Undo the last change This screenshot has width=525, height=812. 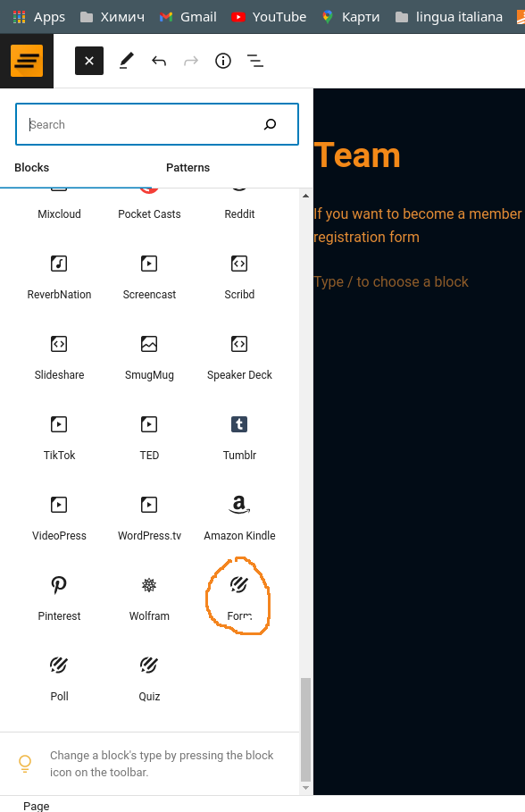[159, 61]
